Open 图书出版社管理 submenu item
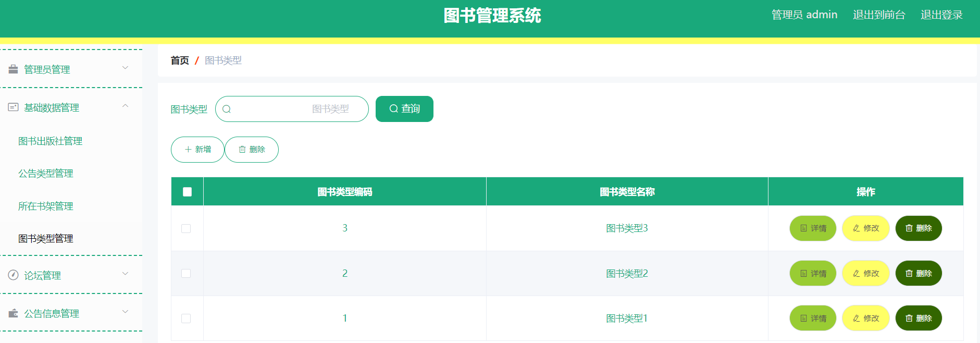 [50, 141]
